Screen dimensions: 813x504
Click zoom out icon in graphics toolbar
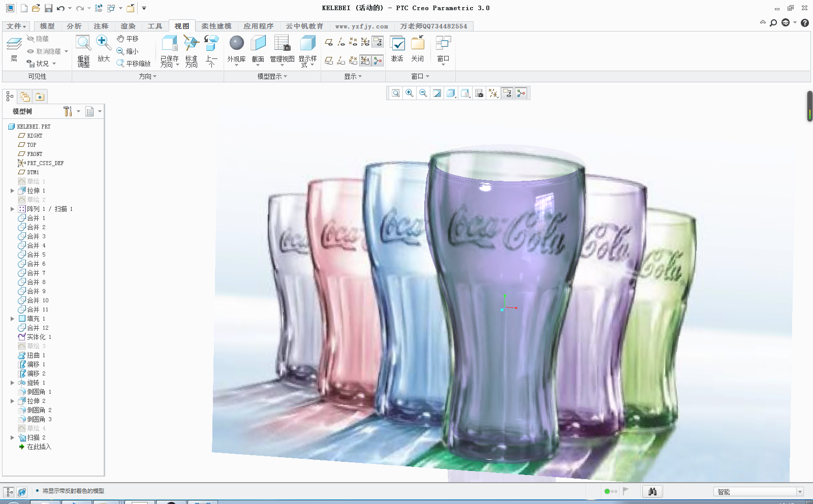point(423,93)
